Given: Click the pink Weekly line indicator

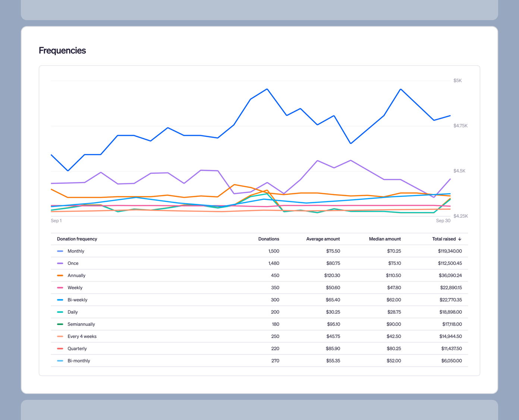Looking at the screenshot, I should 60,288.
